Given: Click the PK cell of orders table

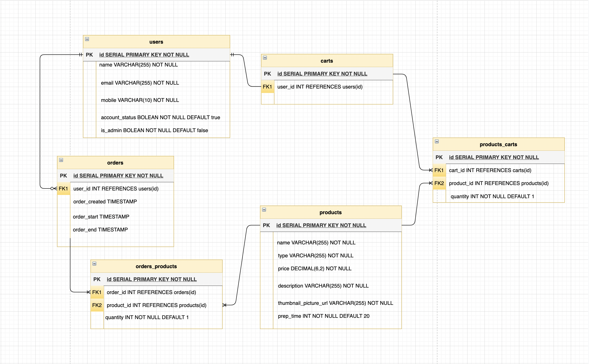Looking at the screenshot, I should point(63,176).
